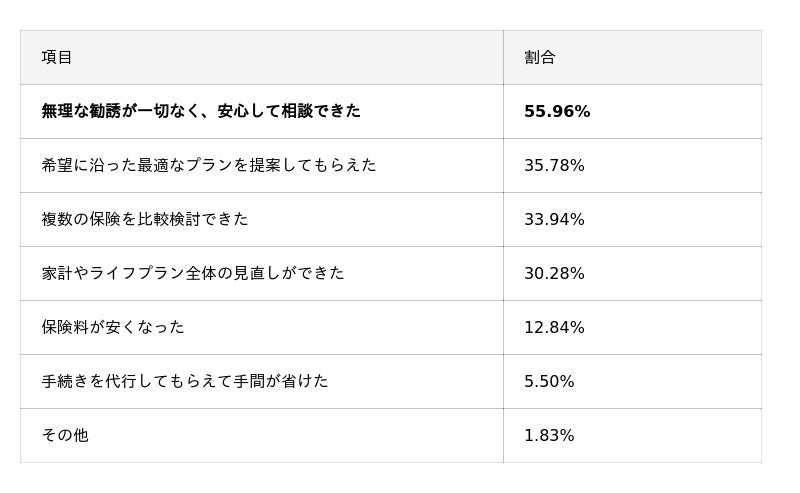This screenshot has height=493, width=800.
Task: Click the 30.28% percentage cell
Action: [554, 273]
